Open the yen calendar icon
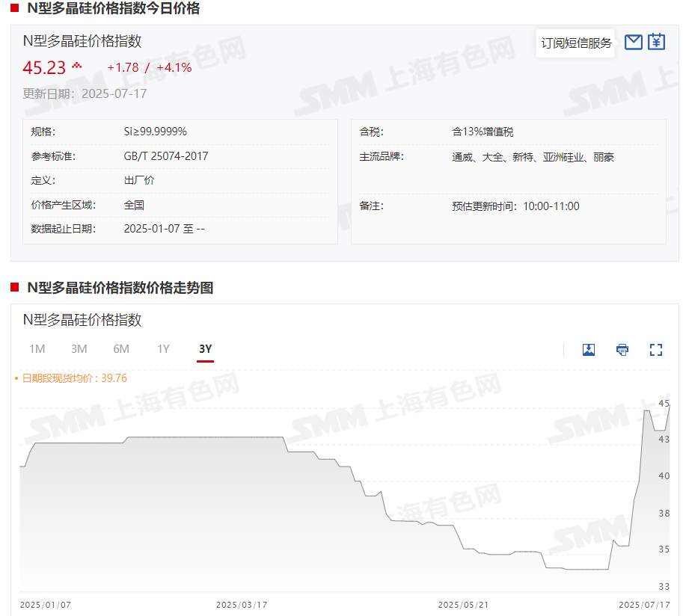This screenshot has height=616, width=683. pos(656,43)
